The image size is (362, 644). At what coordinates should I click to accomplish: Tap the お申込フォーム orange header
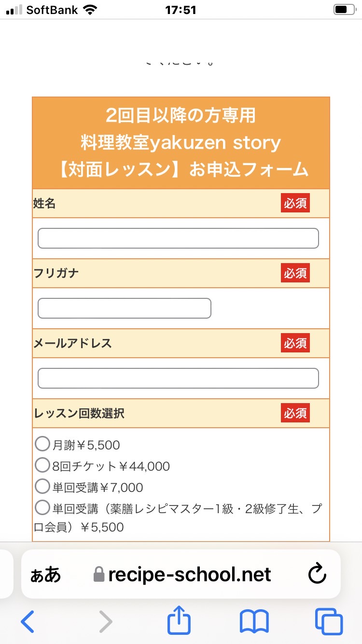point(181,143)
